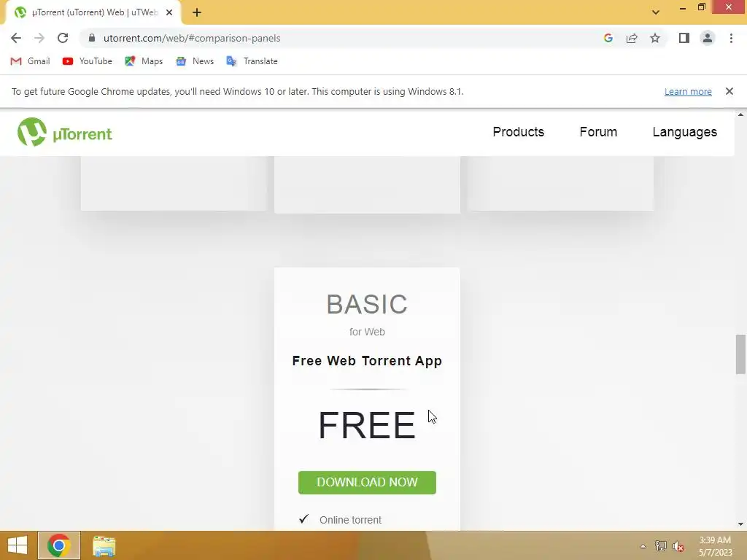This screenshot has height=560, width=747.
Task: Click the scrollbar down arrow
Action: point(740,524)
